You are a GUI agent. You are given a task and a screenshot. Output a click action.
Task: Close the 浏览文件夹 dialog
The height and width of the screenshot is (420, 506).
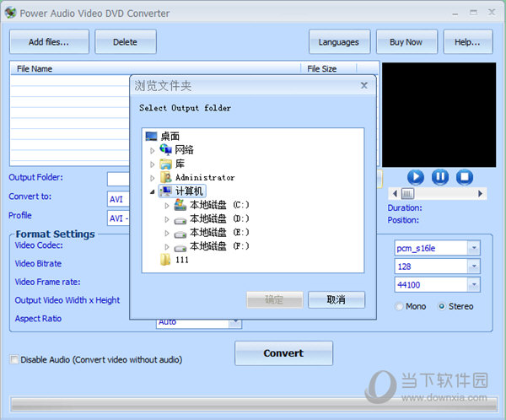point(364,85)
